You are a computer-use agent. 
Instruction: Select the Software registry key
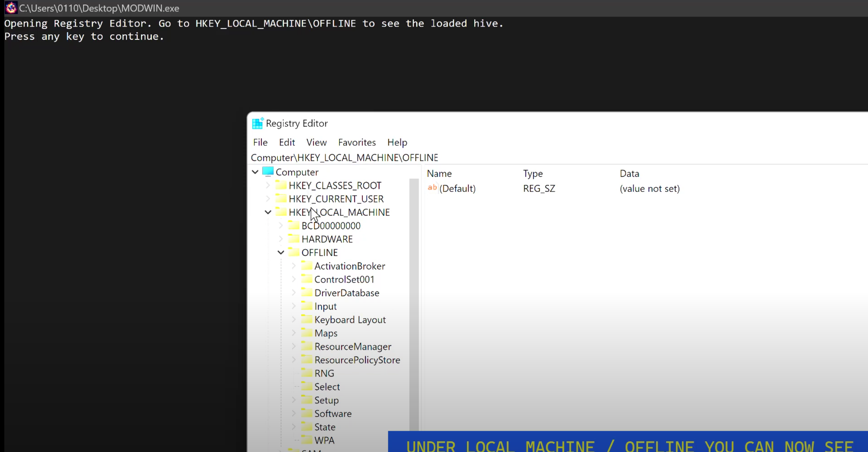click(333, 414)
